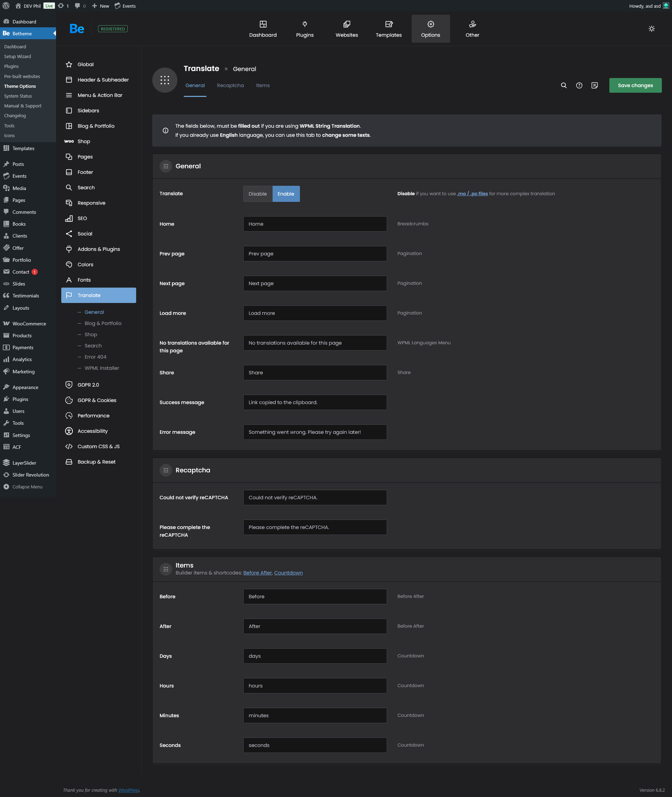Expand the Header & Subheader section
Screen dimensions: 672x797
click(103, 79)
